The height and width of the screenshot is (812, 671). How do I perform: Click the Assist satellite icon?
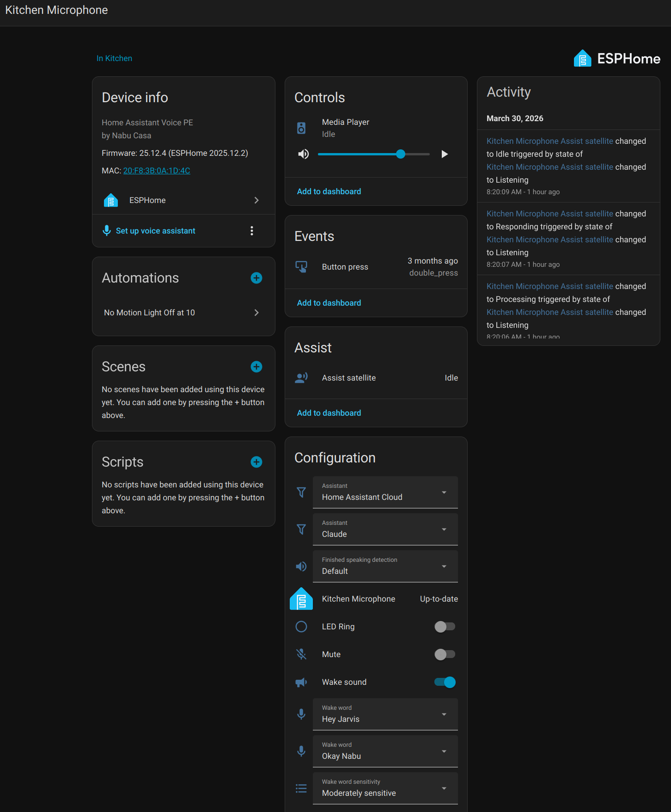click(x=301, y=378)
